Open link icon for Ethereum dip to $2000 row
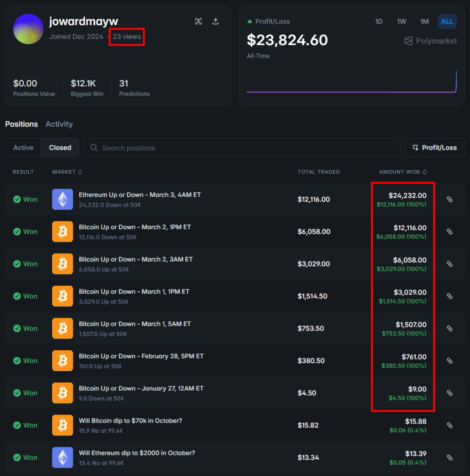The width and height of the screenshot is (470, 476). [450, 457]
